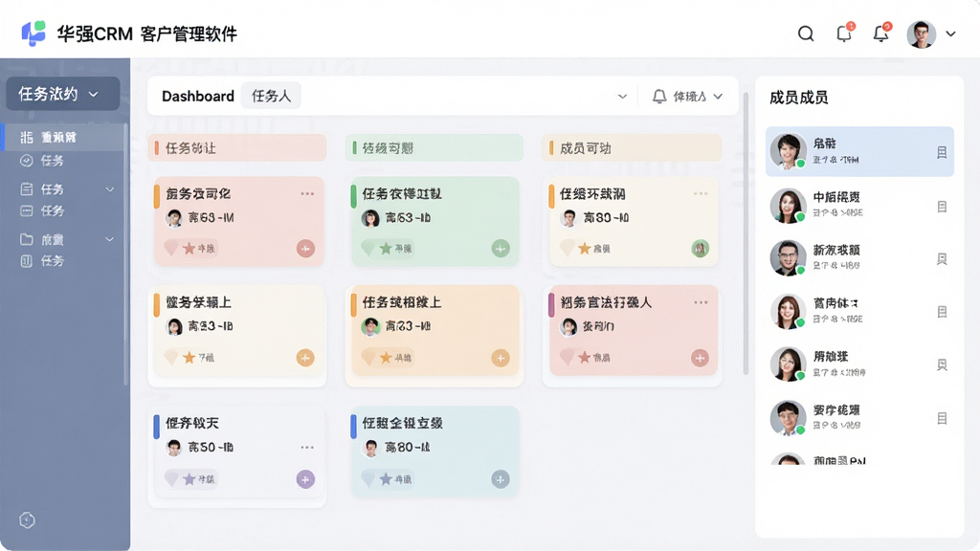Click the list icon on the highlighted member row

coord(942,152)
